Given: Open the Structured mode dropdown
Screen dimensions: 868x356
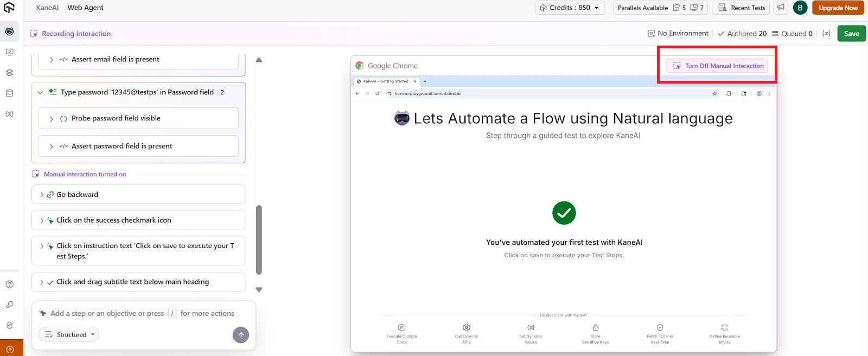Looking at the screenshot, I should [x=69, y=335].
